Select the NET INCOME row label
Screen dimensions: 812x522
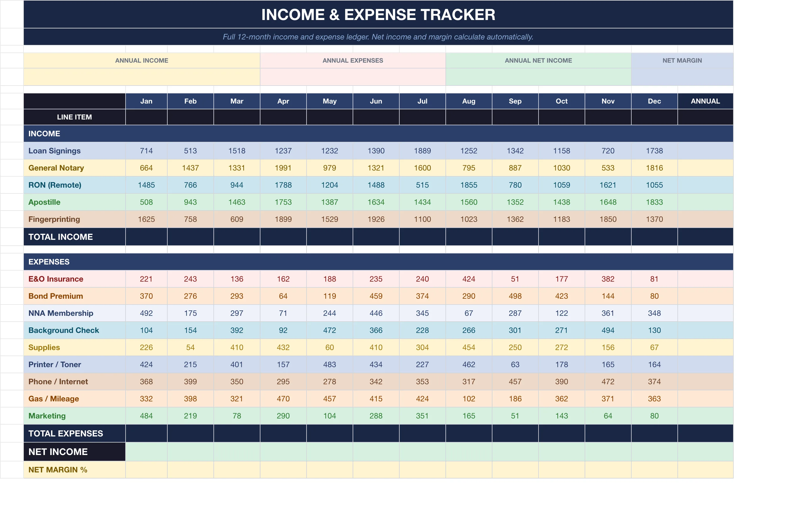[74, 452]
